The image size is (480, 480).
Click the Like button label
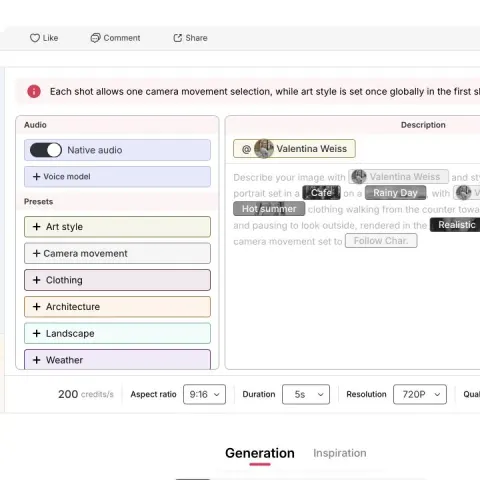50,38
